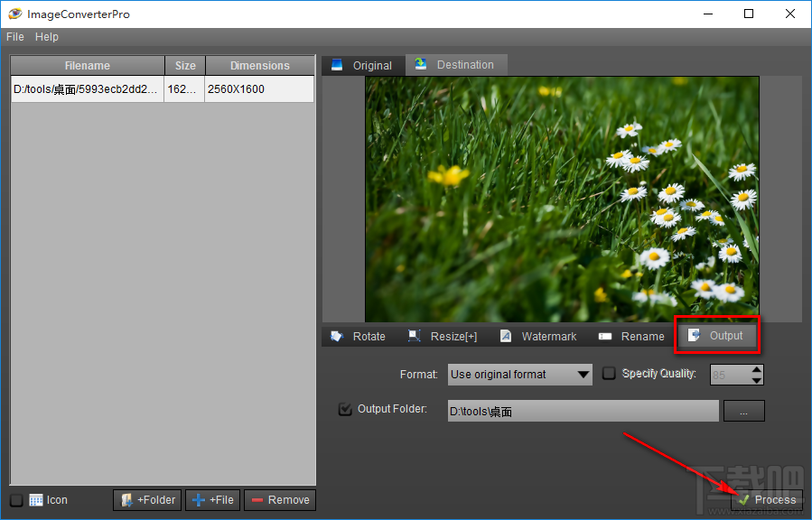Uncheck the Output Folder checkbox
812x520 pixels.
pos(345,409)
